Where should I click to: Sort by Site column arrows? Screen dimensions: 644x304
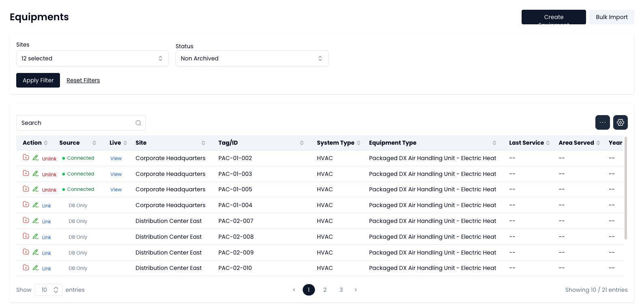(203, 143)
